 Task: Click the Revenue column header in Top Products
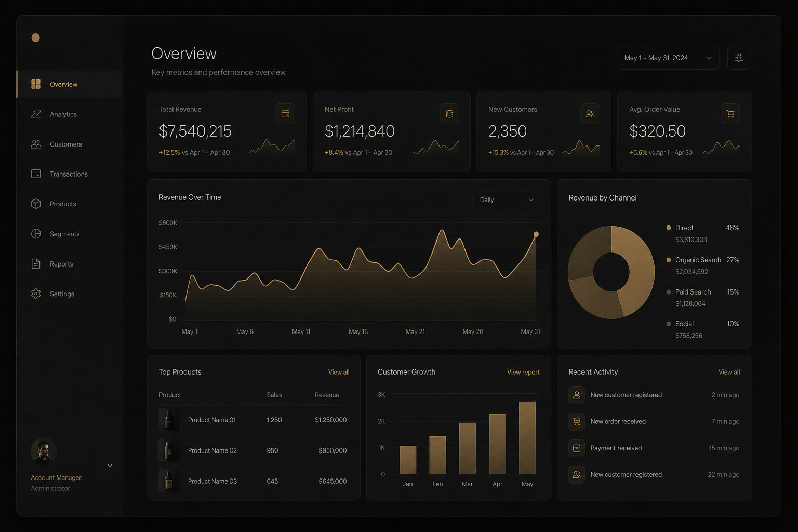pyautogui.click(x=327, y=395)
